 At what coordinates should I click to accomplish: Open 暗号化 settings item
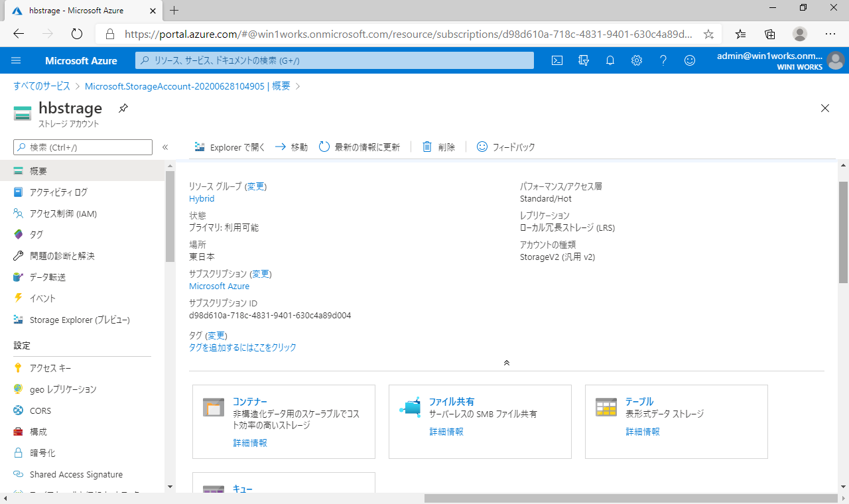pos(82,453)
